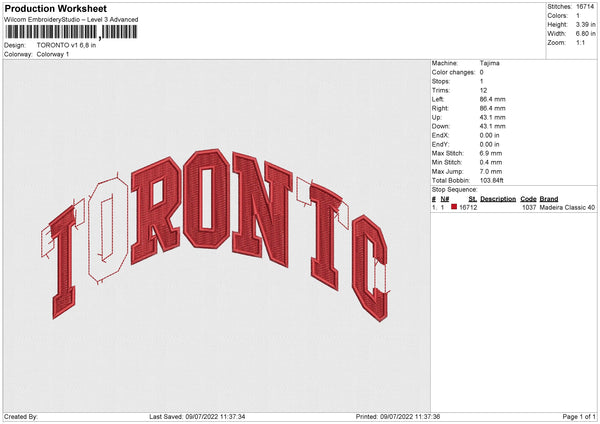
Task: Click the Brand column header
Action: point(549,199)
